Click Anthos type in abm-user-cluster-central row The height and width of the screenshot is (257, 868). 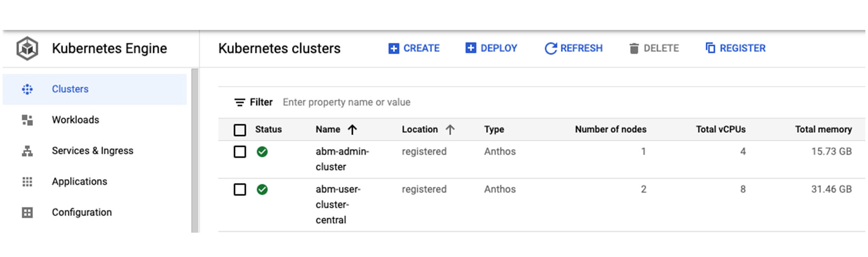click(x=500, y=189)
